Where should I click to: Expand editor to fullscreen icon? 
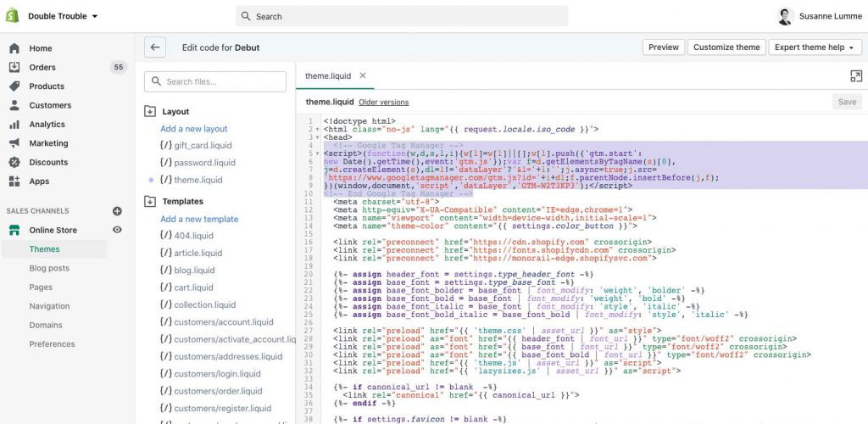click(856, 76)
